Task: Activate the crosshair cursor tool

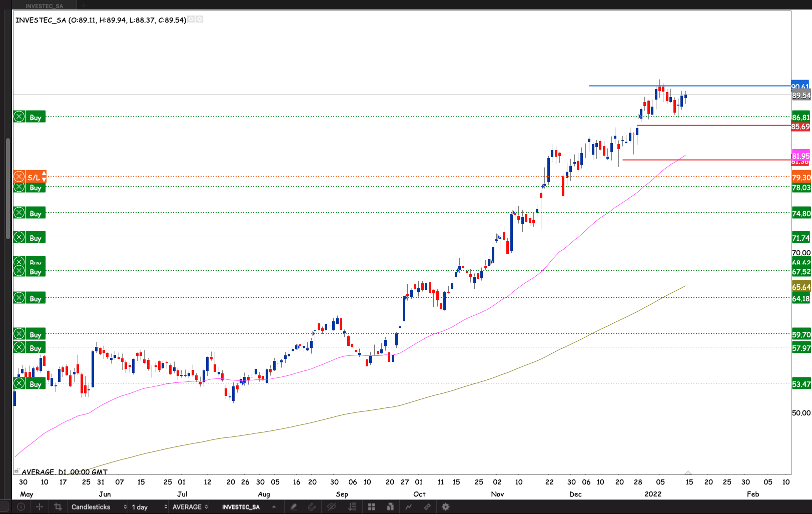Action: [40, 507]
